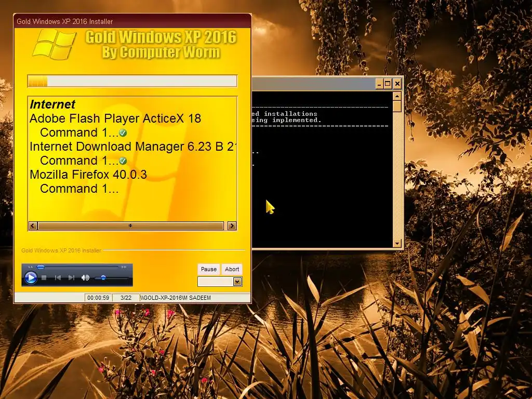Click the Pause button

209,270
